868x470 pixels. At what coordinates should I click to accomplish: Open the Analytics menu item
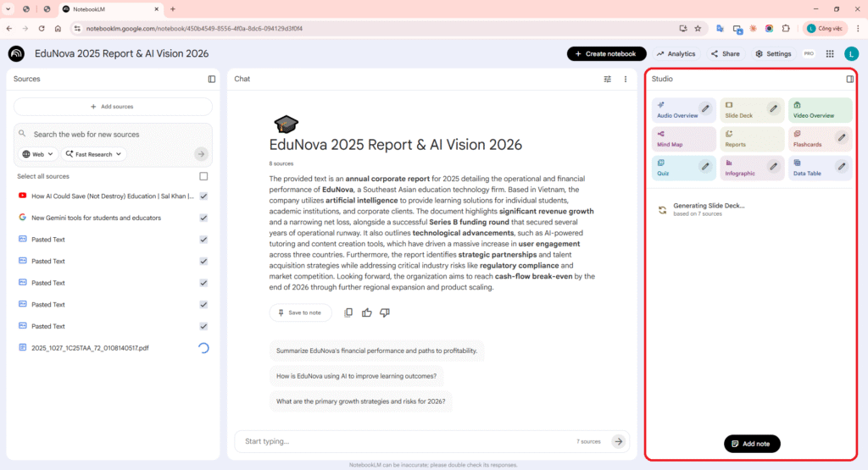click(x=676, y=53)
